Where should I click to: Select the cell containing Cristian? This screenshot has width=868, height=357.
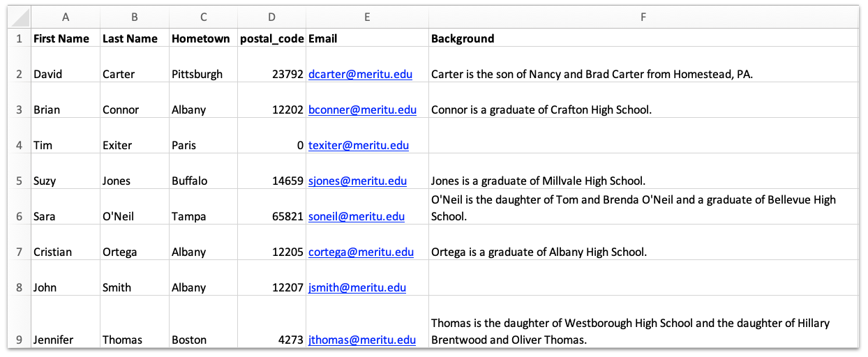(x=66, y=243)
